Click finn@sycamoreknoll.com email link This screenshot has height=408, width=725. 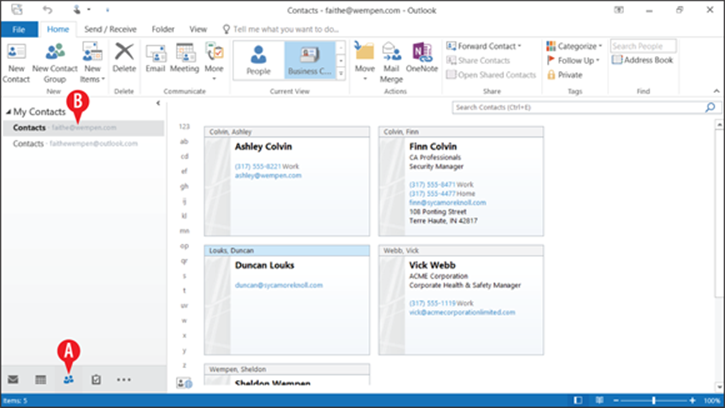click(448, 203)
